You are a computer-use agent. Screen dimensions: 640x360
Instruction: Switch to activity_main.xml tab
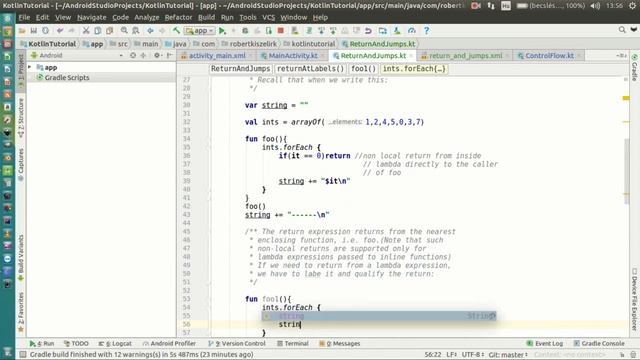coord(217,56)
